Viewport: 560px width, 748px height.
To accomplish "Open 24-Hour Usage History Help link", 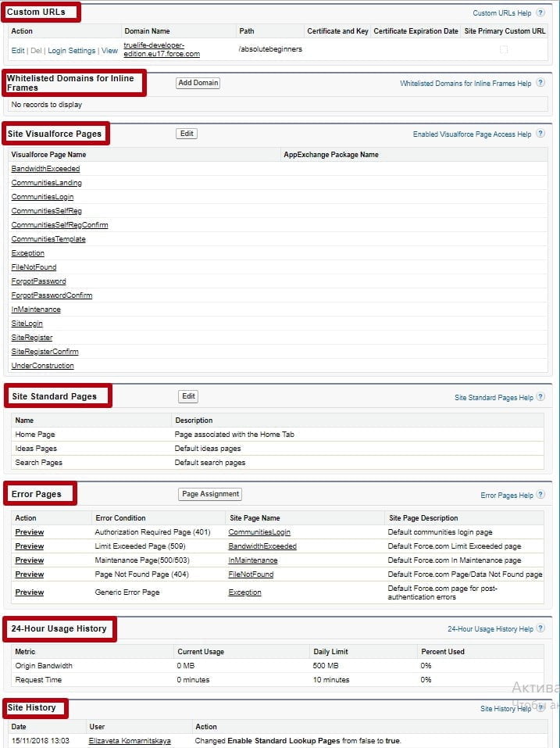I will (490, 629).
